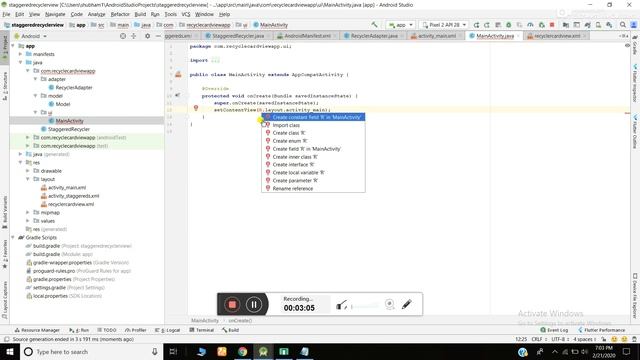This screenshot has width=640, height=360.
Task: Click the green Debug app bug icon
Action: tap(509, 25)
